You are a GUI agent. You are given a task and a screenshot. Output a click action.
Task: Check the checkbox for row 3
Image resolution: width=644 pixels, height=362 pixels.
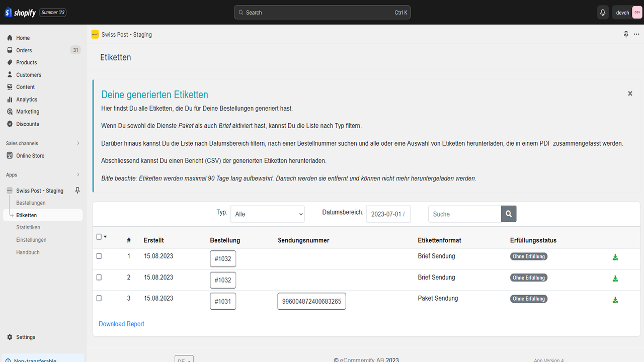[x=99, y=298]
